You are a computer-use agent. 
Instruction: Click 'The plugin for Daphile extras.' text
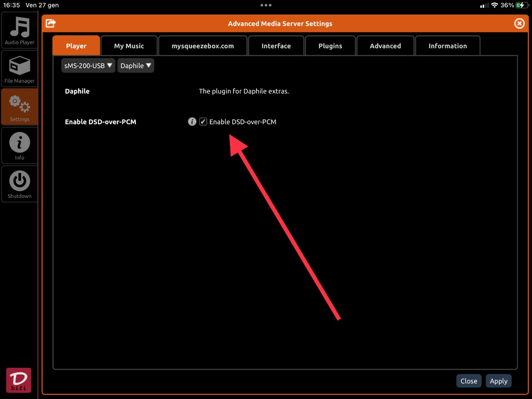[x=244, y=91]
